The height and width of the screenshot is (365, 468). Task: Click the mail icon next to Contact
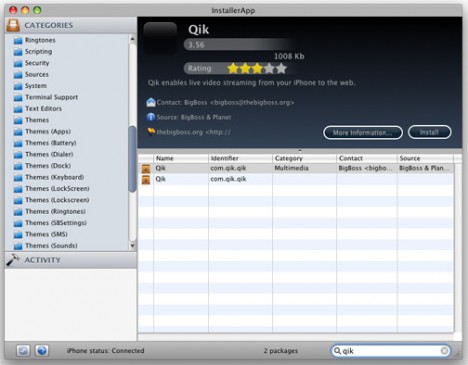151,102
